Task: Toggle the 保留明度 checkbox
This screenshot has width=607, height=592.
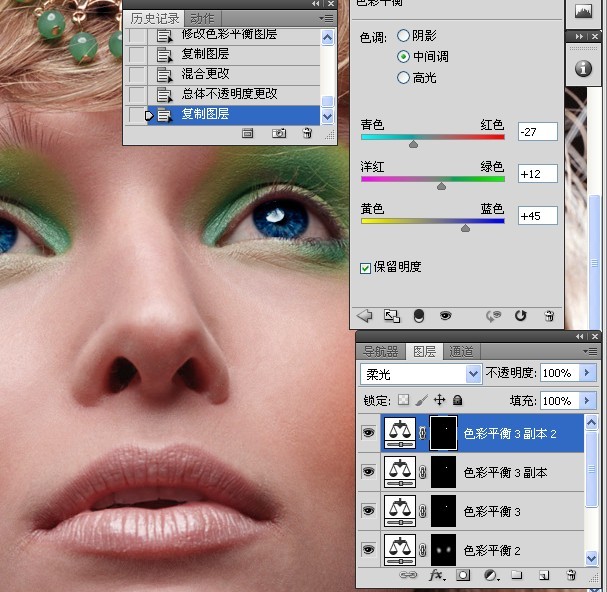Action: 365,268
